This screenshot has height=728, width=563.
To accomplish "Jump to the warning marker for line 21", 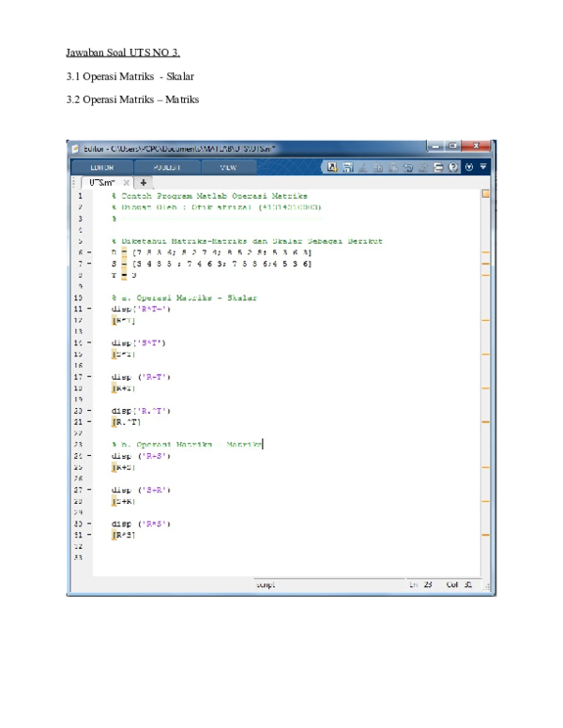I will [485, 422].
